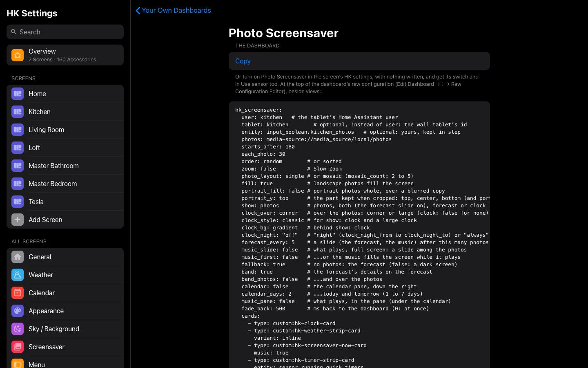The height and width of the screenshot is (368, 588).
Task: Open Overview with 7 Screens
Action: [65, 55]
